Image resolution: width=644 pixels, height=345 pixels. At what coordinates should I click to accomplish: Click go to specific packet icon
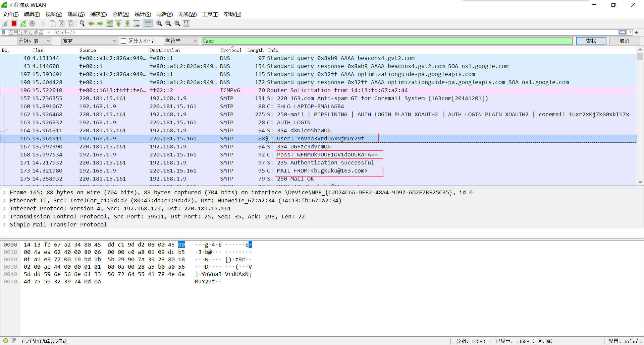point(109,23)
